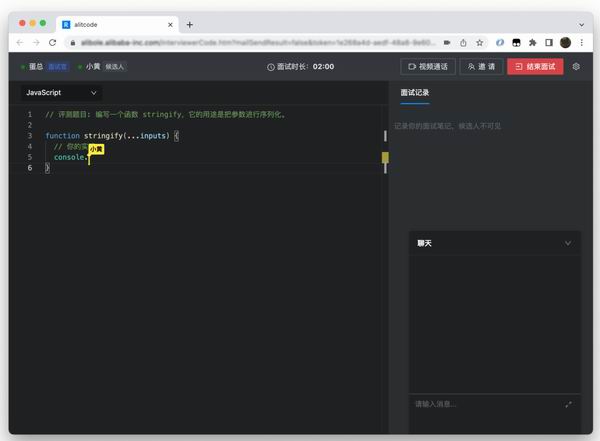Image resolution: width=600 pixels, height=441 pixels.
Task: Click line number 3 in gutter
Action: [x=30, y=136]
